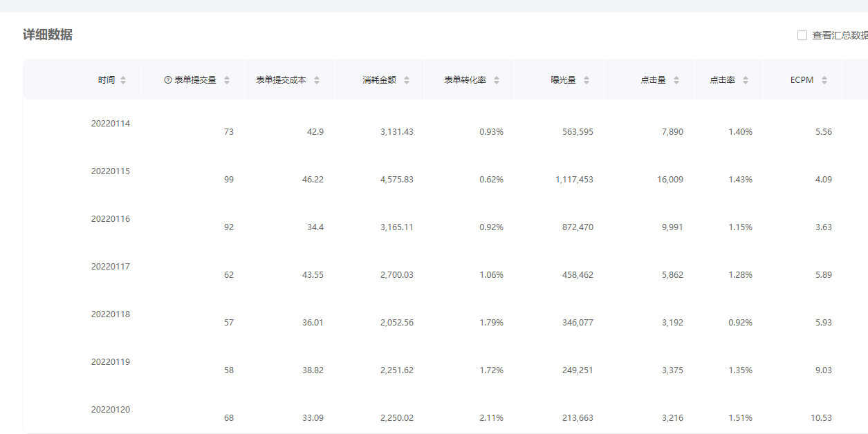
Task: Sort 点击率 ascending with its up arrow
Action: (746, 76)
